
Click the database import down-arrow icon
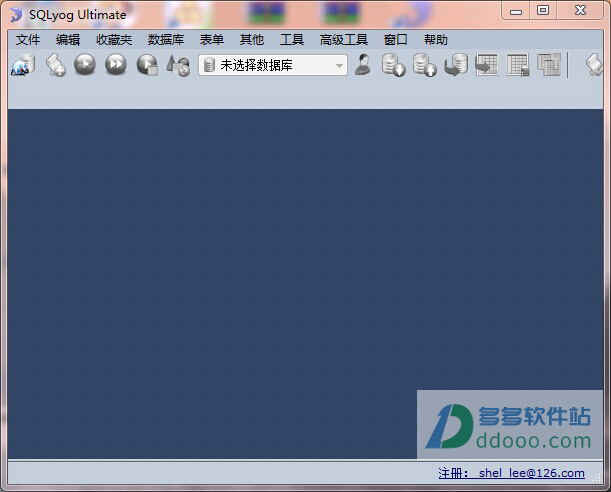click(x=394, y=65)
